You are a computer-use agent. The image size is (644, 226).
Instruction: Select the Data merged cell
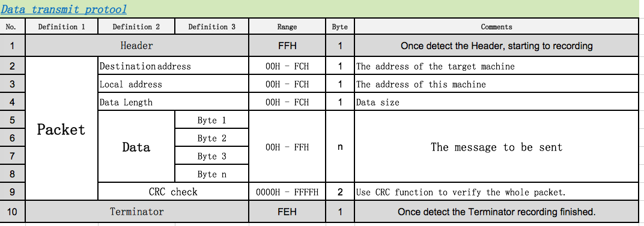pyautogui.click(x=136, y=146)
